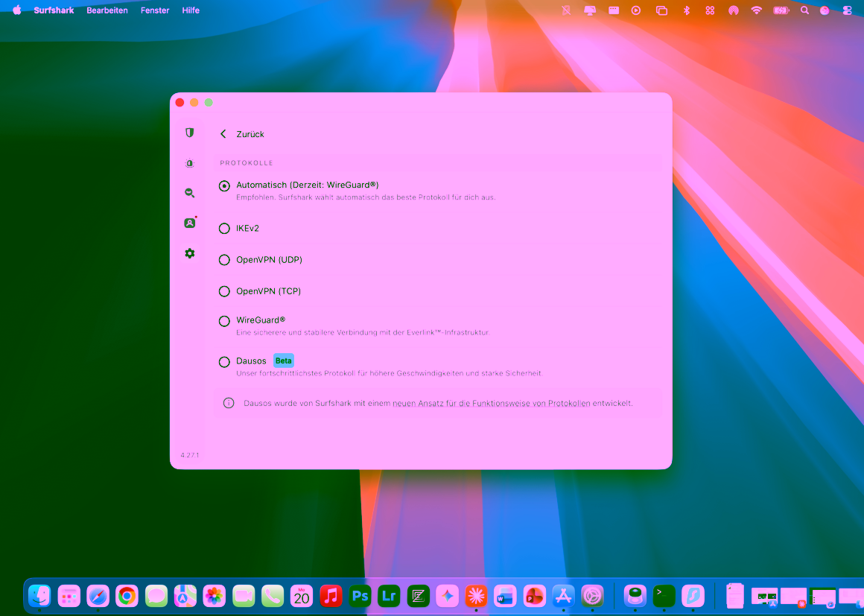Open the Bearbeiten menu
864x616 pixels.
[107, 10]
